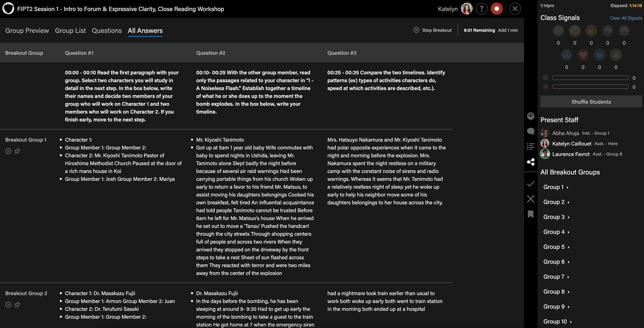Select the share nodes sidebar icon
Image resolution: width=644 pixels, height=328 pixels.
[x=530, y=162]
